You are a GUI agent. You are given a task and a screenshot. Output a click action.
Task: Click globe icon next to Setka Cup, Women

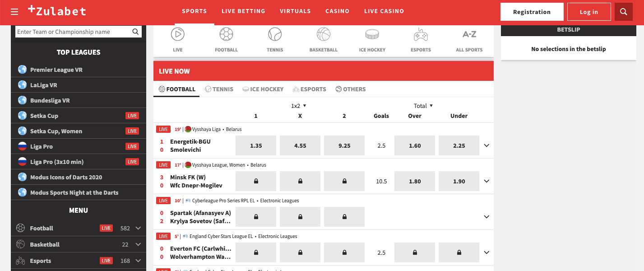[x=23, y=131]
